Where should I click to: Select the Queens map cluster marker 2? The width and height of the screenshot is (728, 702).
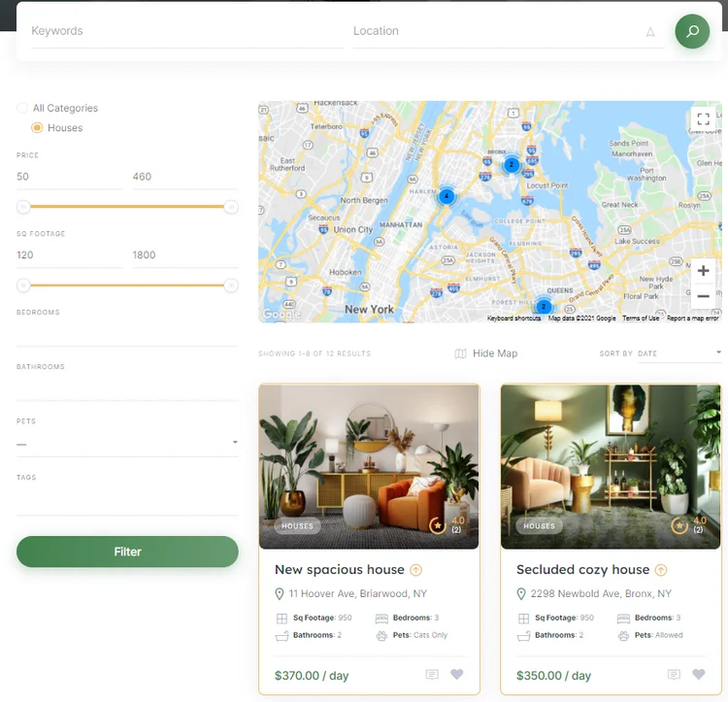click(x=544, y=307)
